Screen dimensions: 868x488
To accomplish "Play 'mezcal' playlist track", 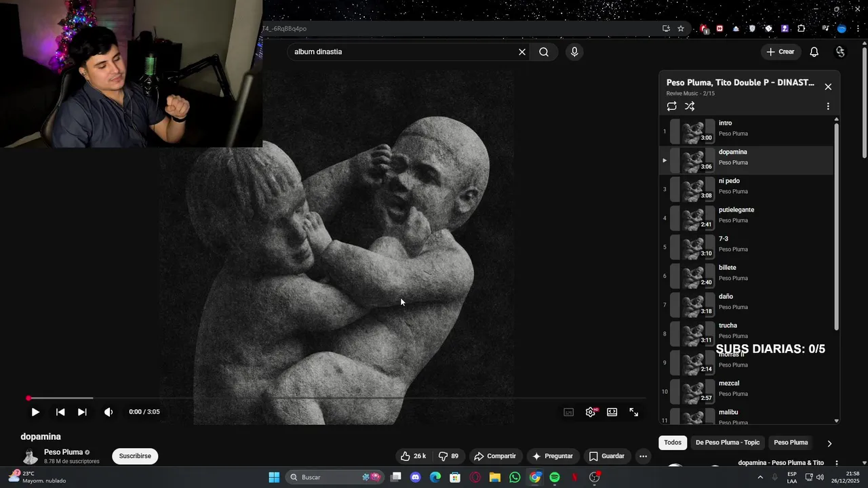I will (746, 392).
